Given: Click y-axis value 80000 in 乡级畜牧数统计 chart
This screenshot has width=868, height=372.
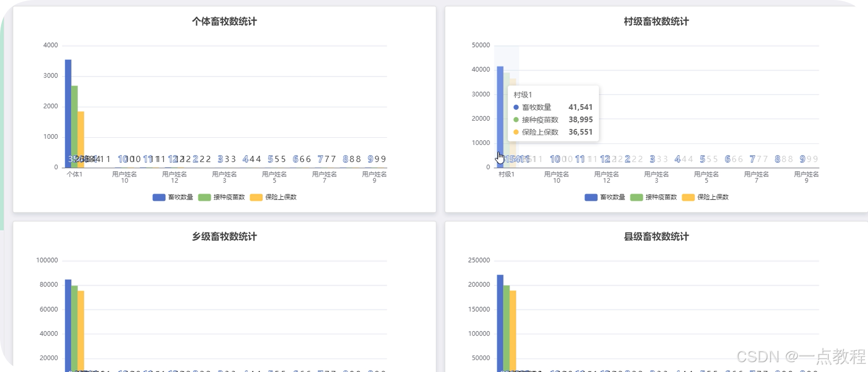Looking at the screenshot, I should 49,285.
